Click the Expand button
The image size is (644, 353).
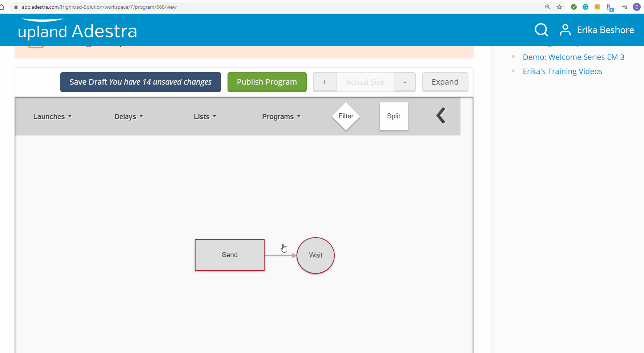445,82
